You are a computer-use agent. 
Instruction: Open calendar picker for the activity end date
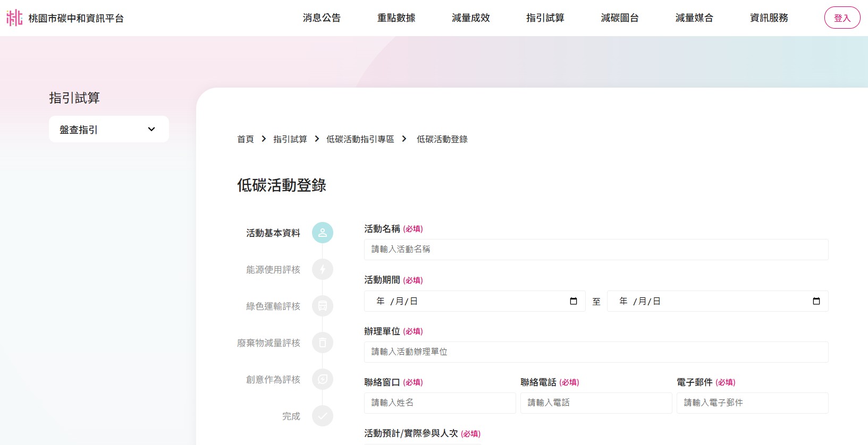816,301
